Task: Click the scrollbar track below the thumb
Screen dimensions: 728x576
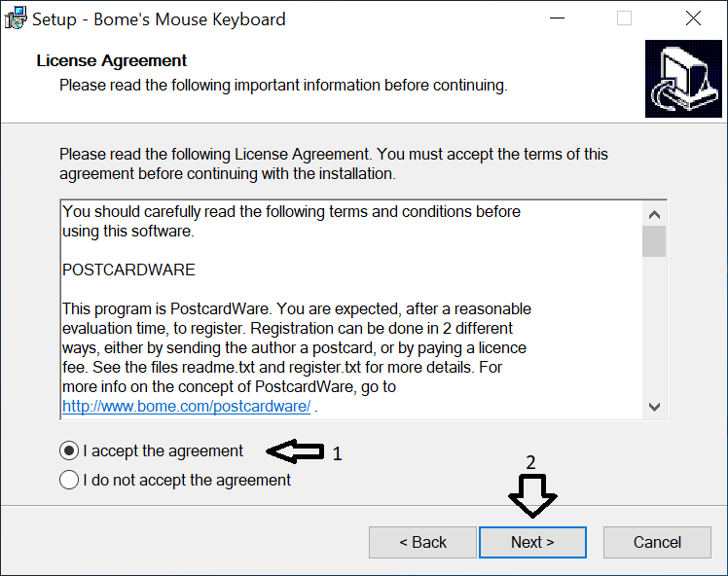Action: 654,326
